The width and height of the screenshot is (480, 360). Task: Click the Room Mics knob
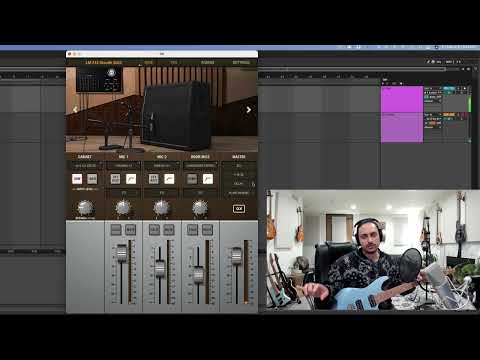tap(200, 208)
